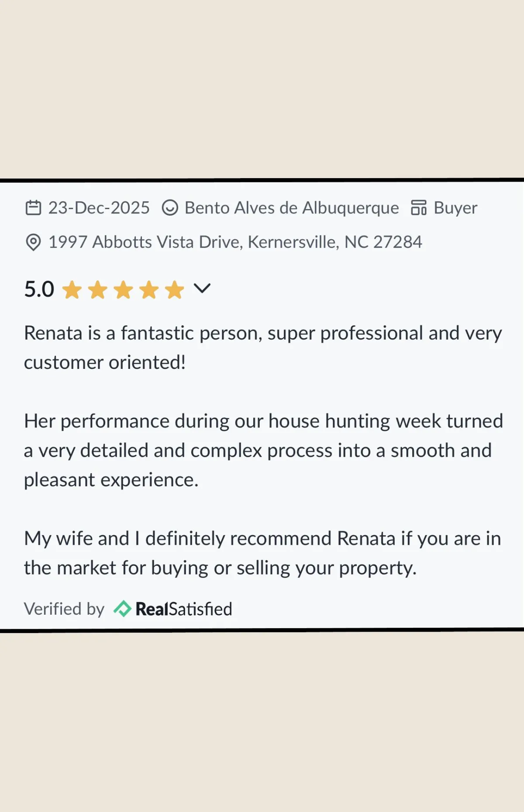
Task: Click the 5.0 rating score
Action: pyautogui.click(x=39, y=289)
